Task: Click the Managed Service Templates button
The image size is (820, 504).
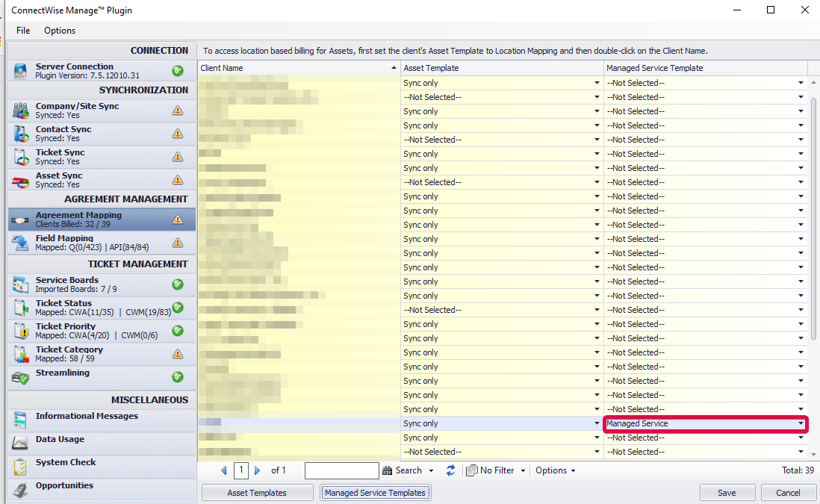Action: tap(375, 493)
